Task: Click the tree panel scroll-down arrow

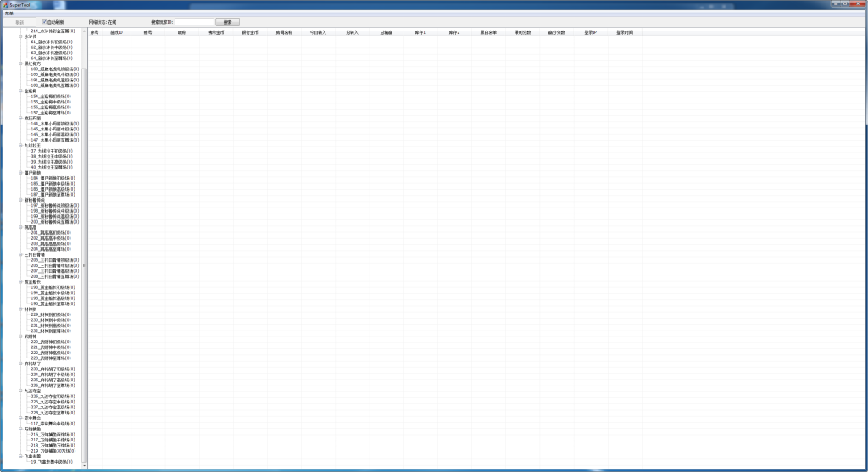Action: pyautogui.click(x=83, y=465)
